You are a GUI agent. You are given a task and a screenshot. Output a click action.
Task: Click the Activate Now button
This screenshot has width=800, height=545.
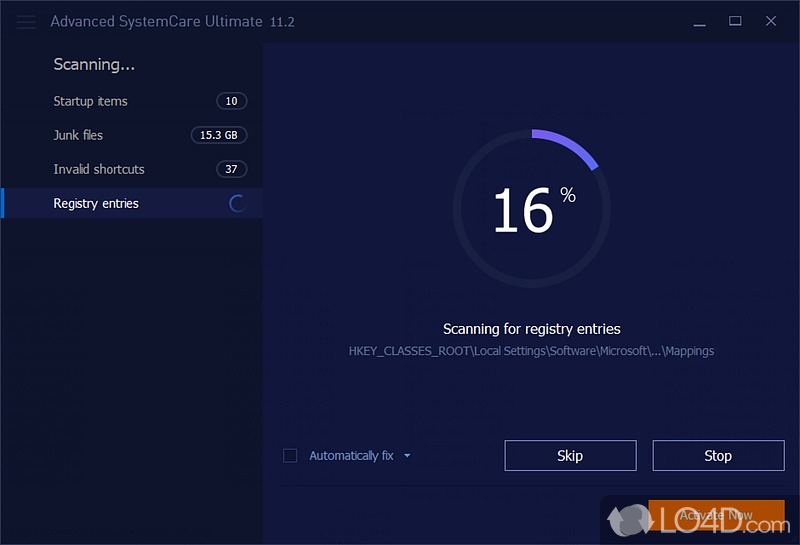pyautogui.click(x=716, y=515)
